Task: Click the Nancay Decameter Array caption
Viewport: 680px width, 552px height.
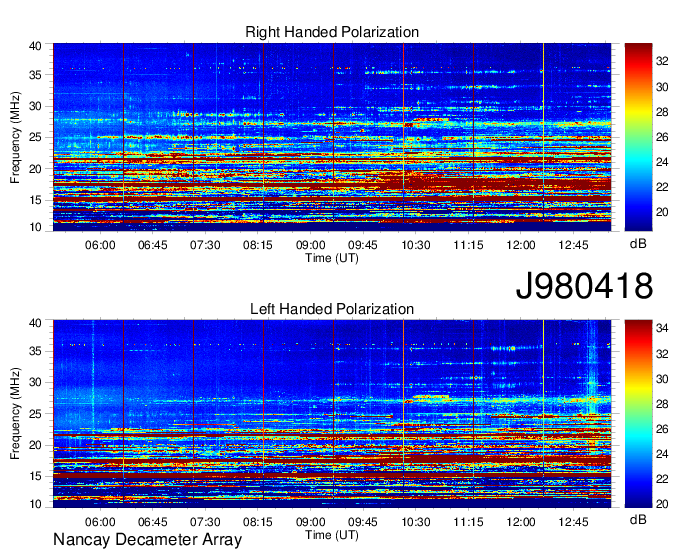Action: click(x=147, y=540)
